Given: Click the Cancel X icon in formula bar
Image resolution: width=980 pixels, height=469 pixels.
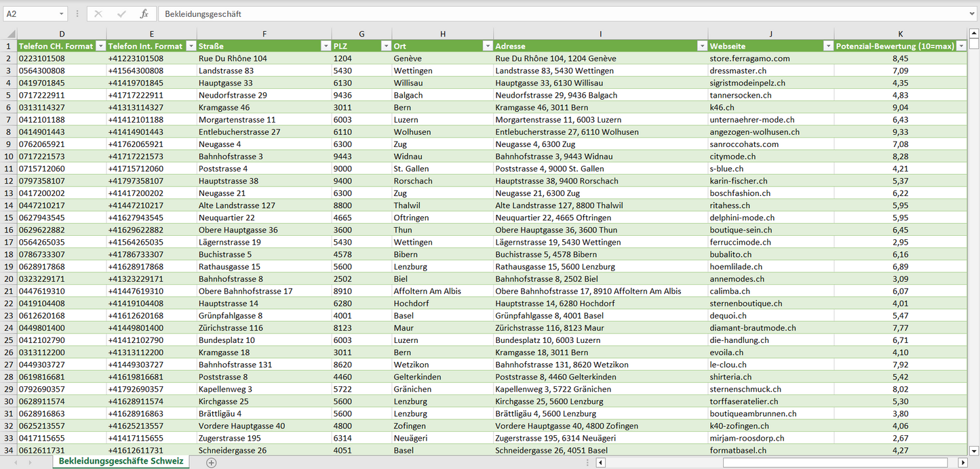Looking at the screenshot, I should coord(98,14).
